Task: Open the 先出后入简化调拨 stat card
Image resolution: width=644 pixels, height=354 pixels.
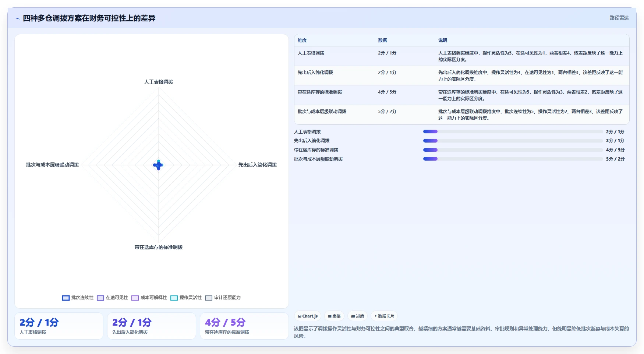Action: [x=152, y=326]
